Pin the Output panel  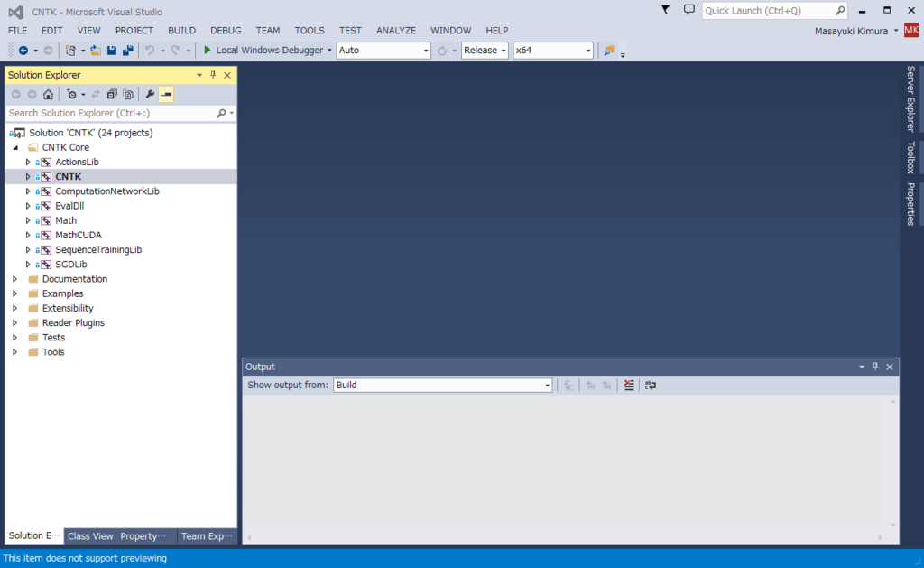pos(875,367)
